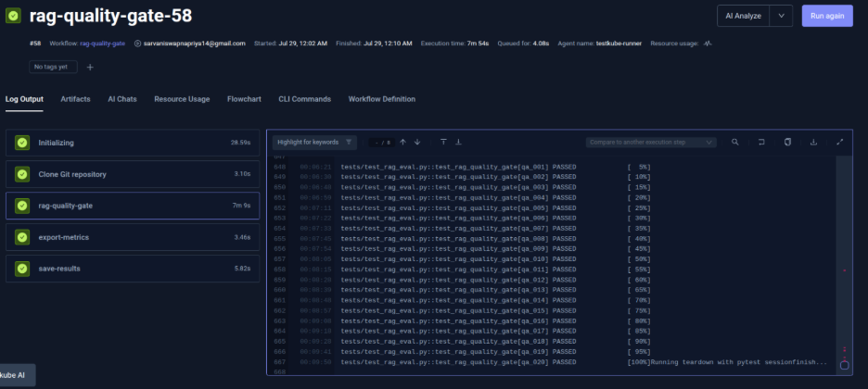Click the Finished Jul 29, 12:10 AM value
The image size is (868, 389).
coord(388,44)
